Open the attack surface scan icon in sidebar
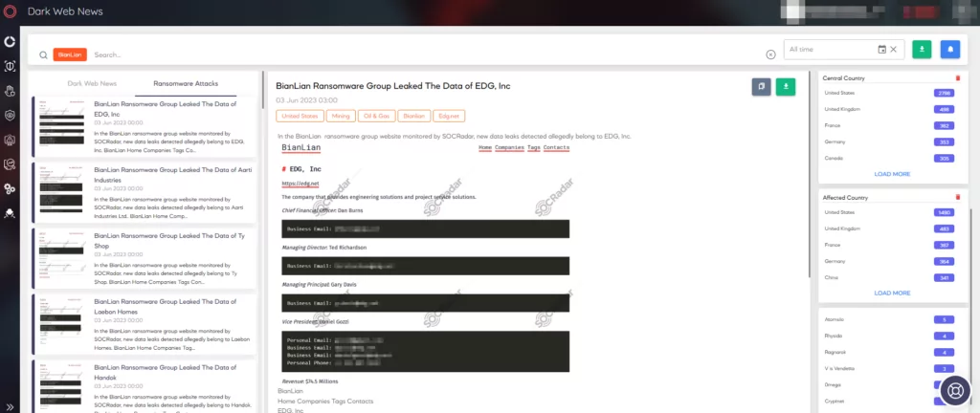 pos(10,66)
